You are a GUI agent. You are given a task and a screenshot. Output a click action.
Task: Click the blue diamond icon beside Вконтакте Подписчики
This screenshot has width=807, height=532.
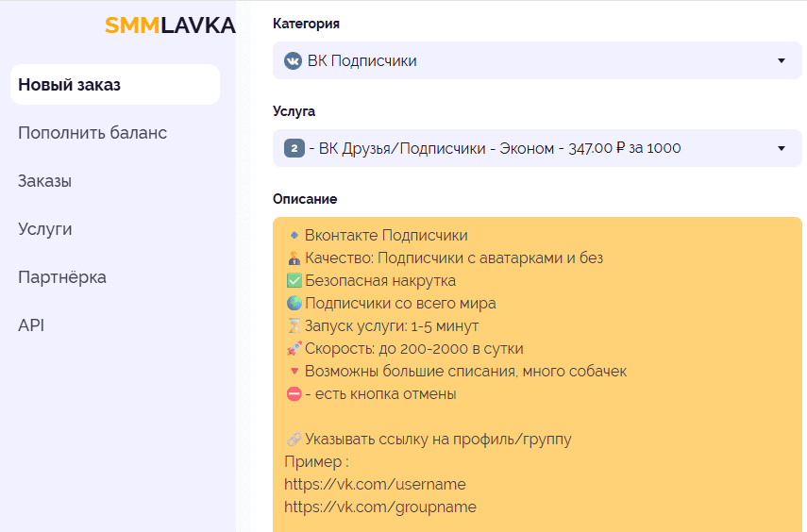click(x=294, y=235)
